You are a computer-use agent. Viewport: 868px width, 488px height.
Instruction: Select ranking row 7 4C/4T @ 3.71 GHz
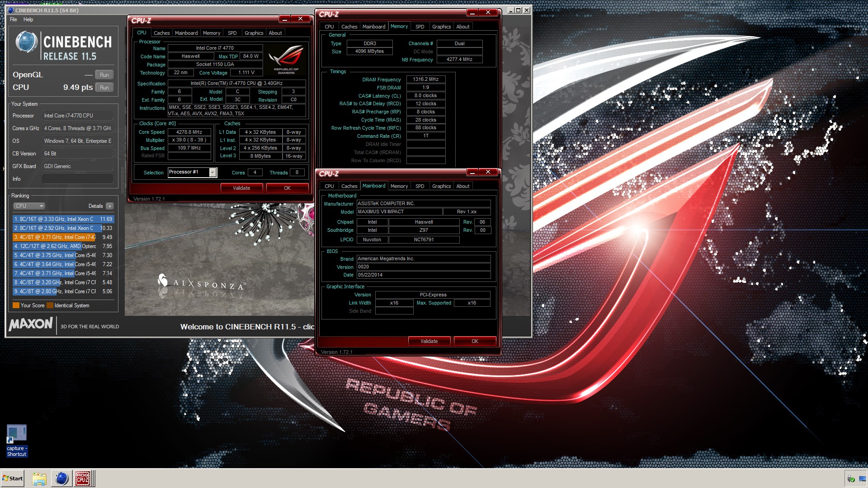[x=63, y=273]
